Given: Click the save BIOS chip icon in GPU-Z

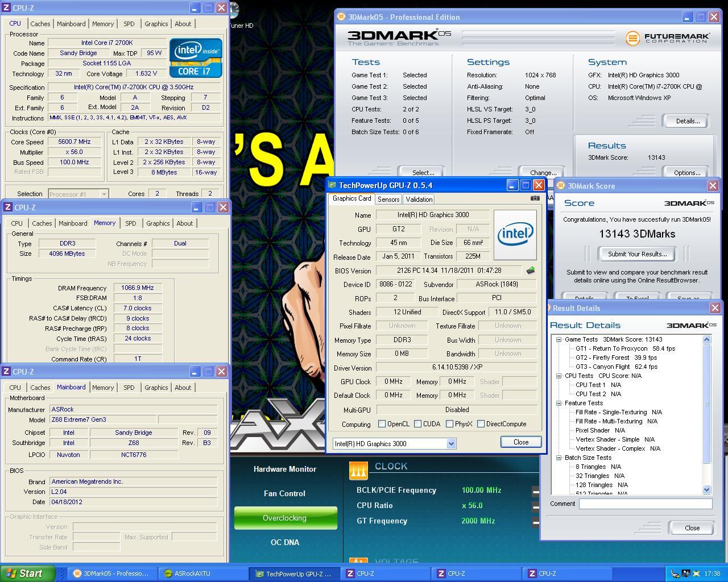Looking at the screenshot, I should [x=531, y=271].
